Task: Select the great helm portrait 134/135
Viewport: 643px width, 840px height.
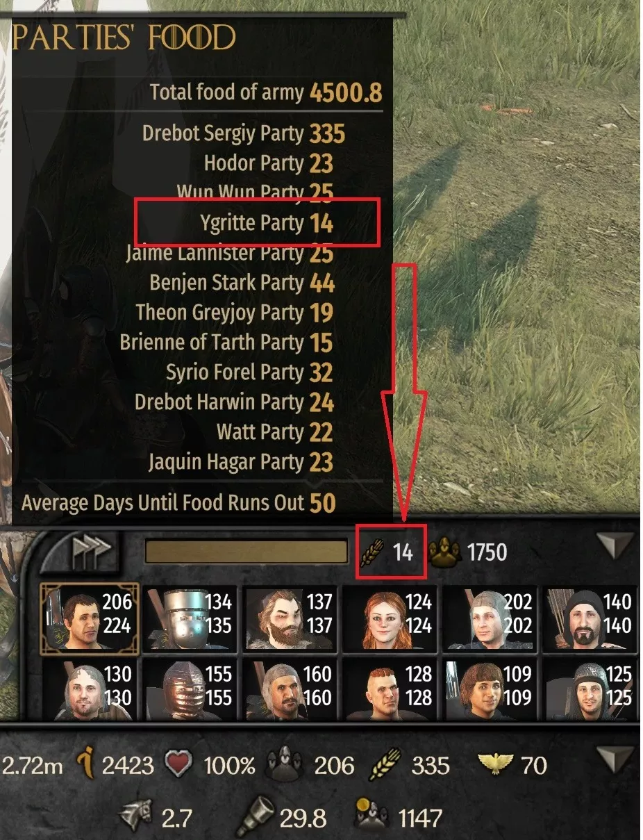Action: 189,619
